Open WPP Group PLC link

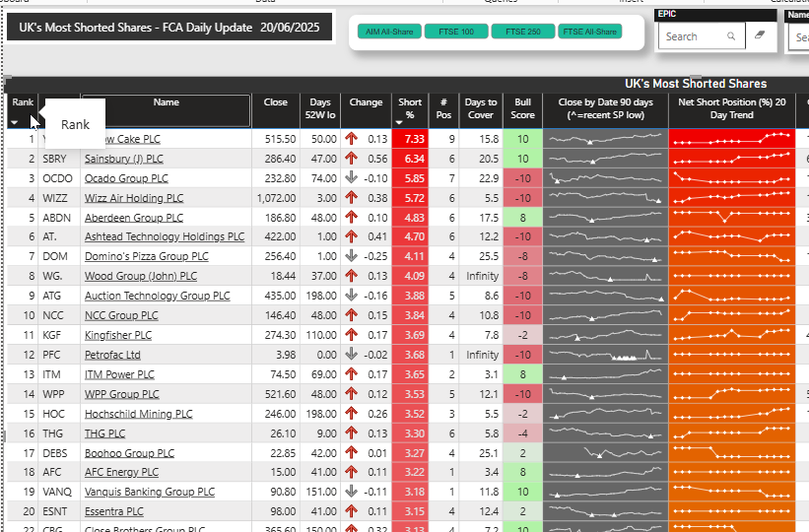coord(122,394)
